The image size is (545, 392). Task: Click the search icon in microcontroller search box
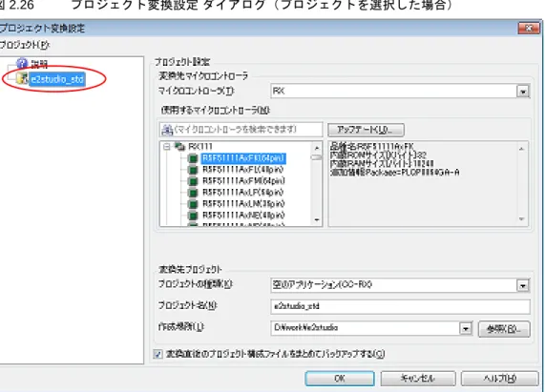point(167,130)
